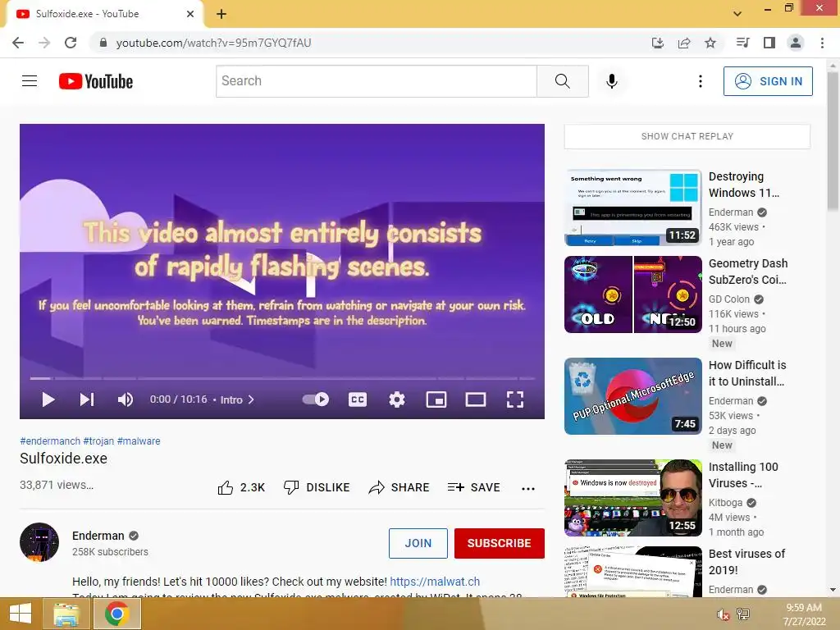Open Destroying Windows 11 video thumbnail
Image resolution: width=840 pixels, height=630 pixels.
click(x=633, y=208)
